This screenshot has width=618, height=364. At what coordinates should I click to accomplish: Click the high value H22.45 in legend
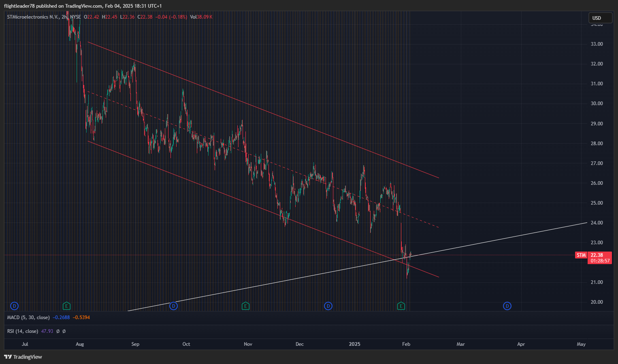(110, 17)
